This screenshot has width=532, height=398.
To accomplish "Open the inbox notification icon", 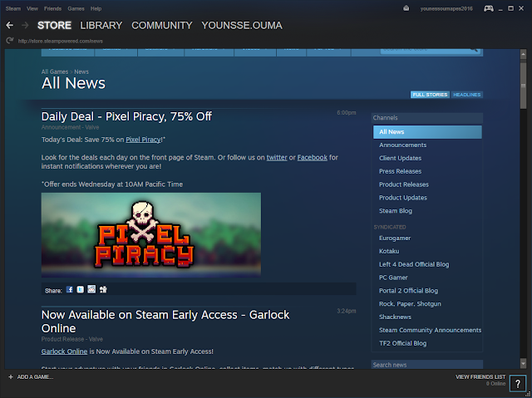I will pyautogui.click(x=406, y=8).
